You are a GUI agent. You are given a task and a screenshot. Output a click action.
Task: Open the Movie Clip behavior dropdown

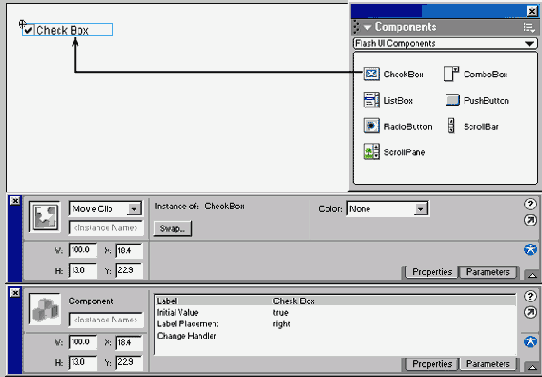(105, 209)
